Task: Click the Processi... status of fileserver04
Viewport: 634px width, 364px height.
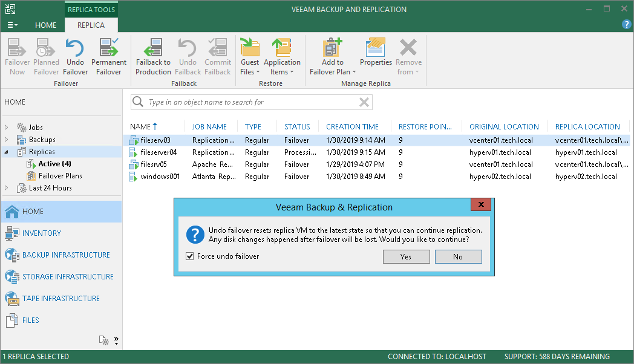Action: point(300,152)
